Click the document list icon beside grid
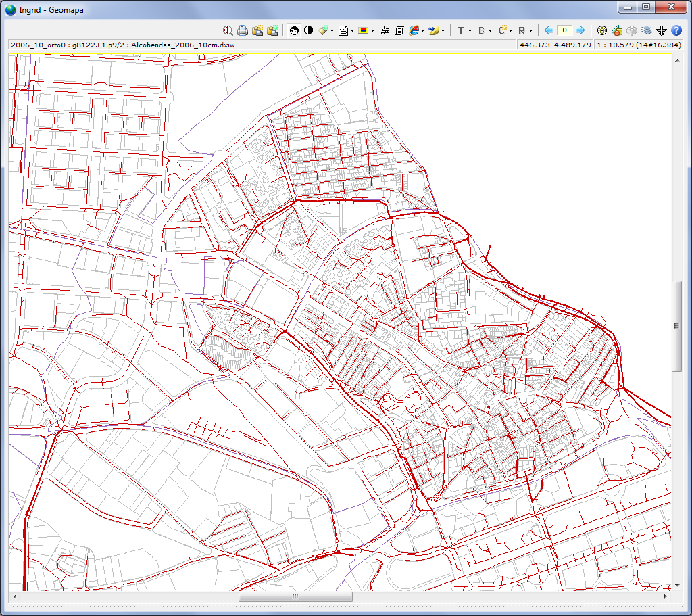Screen dimensions: 692x616 pyautogui.click(x=399, y=30)
